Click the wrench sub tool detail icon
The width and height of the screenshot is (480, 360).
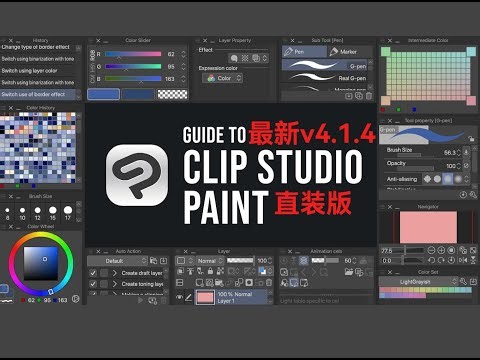click(x=473, y=195)
